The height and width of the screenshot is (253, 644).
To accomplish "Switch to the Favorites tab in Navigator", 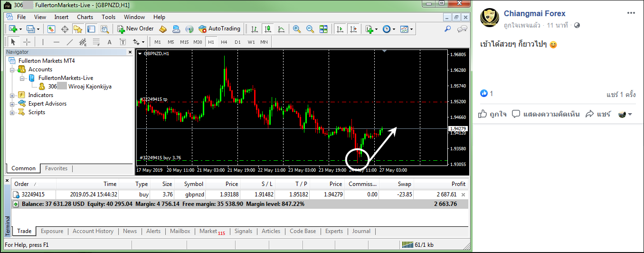I will point(57,168).
